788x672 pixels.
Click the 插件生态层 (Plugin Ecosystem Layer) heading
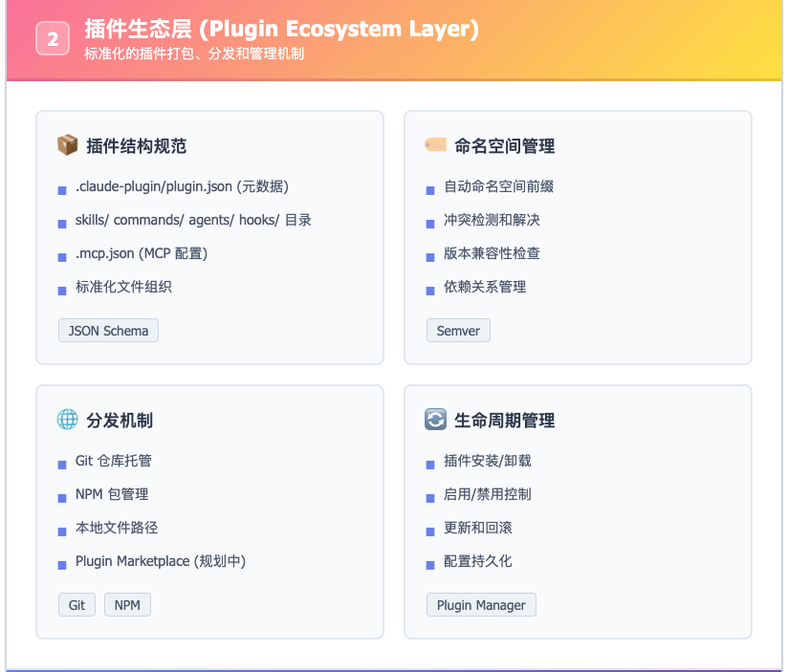(x=281, y=30)
